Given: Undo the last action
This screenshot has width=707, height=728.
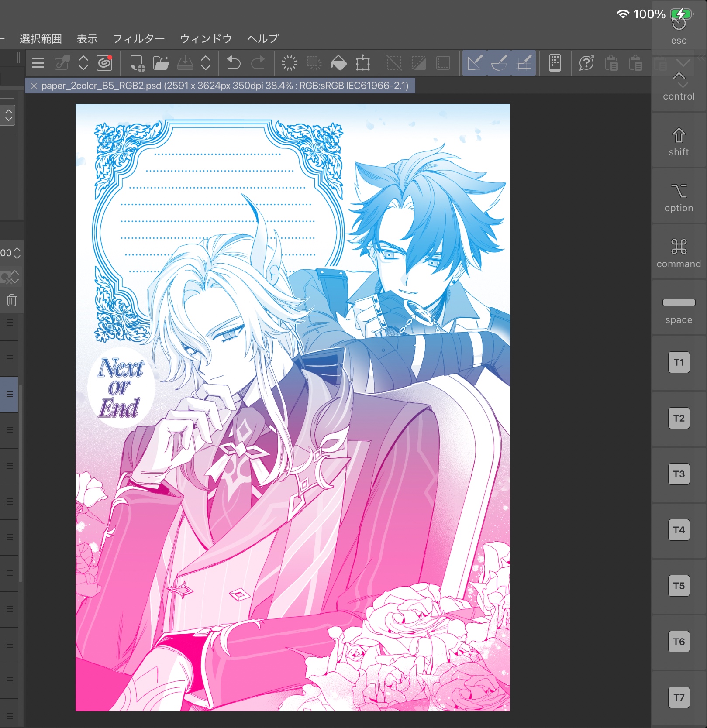Looking at the screenshot, I should click(x=234, y=63).
